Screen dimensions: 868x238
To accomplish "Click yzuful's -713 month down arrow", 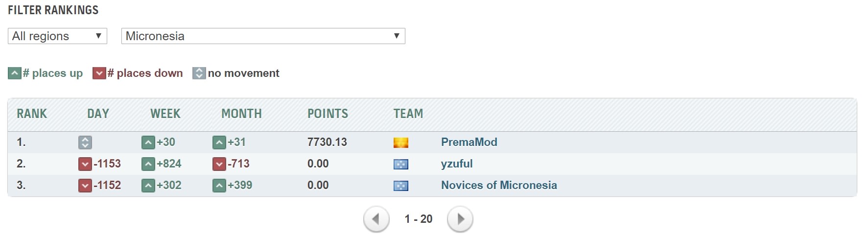I will (219, 164).
